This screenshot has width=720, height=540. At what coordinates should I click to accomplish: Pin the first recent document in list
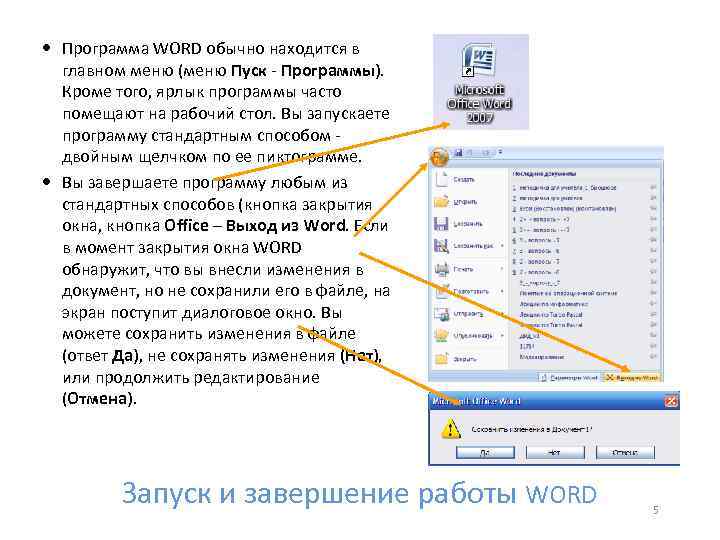pos(653,187)
